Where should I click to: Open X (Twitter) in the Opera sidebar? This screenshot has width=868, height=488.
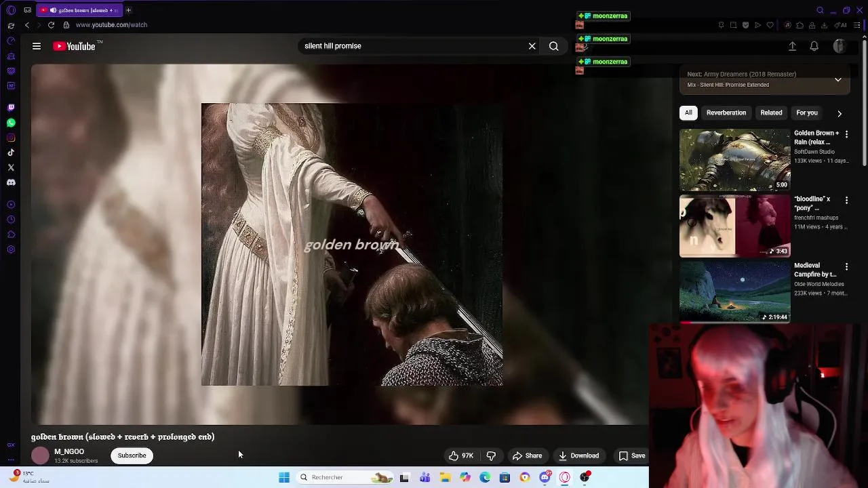11,167
